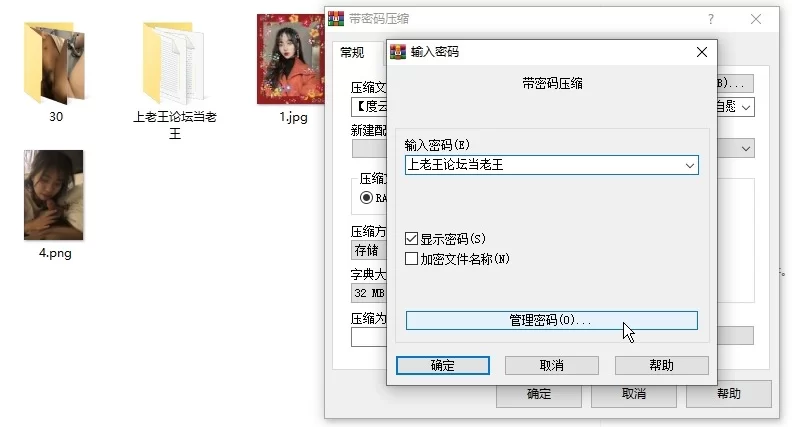792x427 pixels.
Task: Click into the password text field
Action: click(x=540, y=165)
